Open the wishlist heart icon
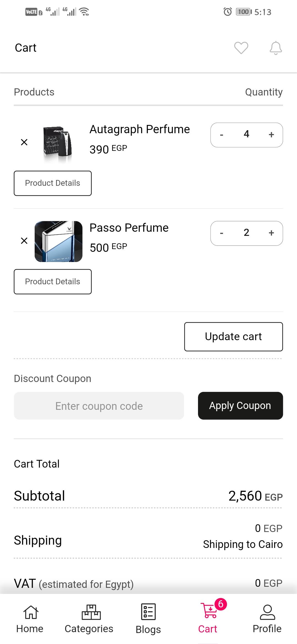 [241, 48]
